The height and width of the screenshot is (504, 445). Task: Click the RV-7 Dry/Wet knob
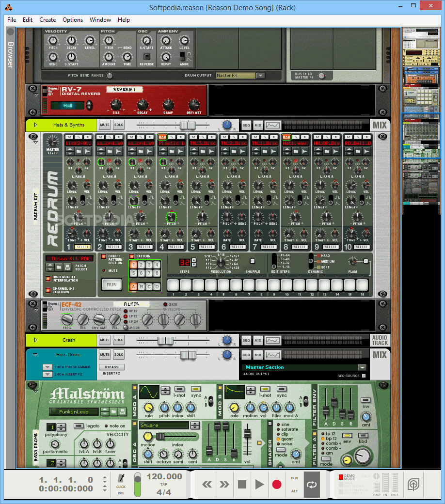[x=194, y=105]
